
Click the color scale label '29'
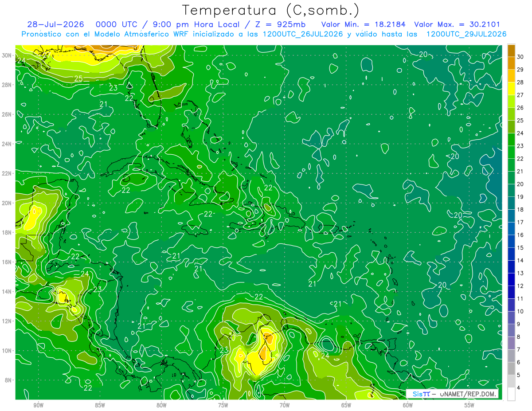click(520, 70)
